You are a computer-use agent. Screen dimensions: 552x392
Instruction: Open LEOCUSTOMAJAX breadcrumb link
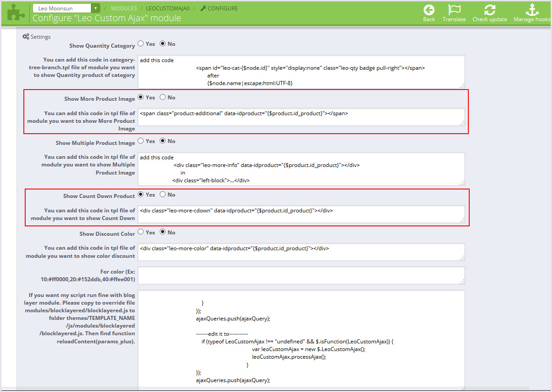point(167,8)
